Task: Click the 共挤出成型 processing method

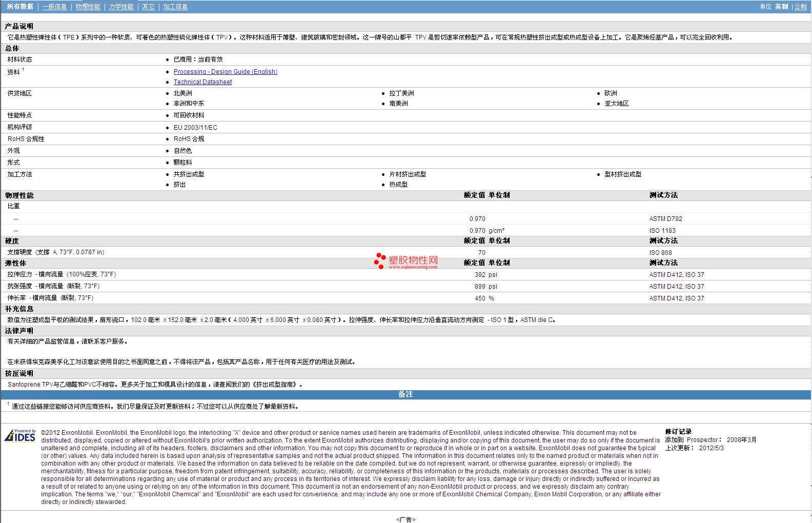Action: coord(189,174)
